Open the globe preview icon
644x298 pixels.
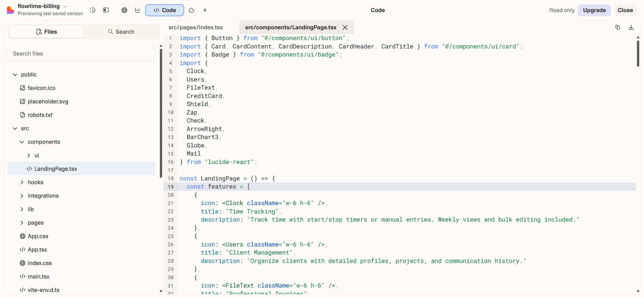(x=124, y=10)
